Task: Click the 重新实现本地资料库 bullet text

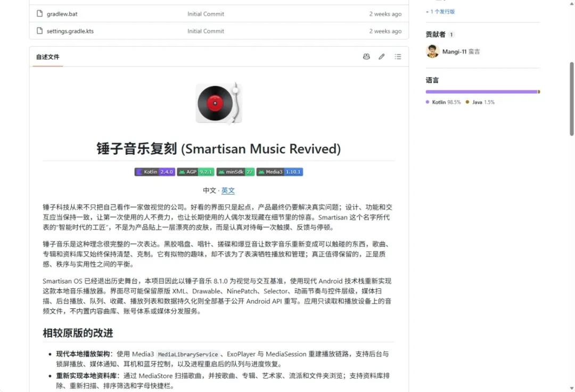Action: pyautogui.click(x=86, y=376)
